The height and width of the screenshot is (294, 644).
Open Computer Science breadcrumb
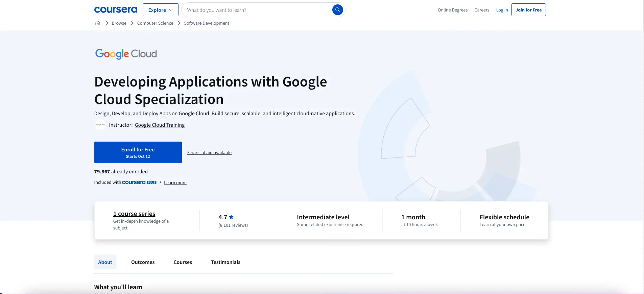[x=155, y=23]
